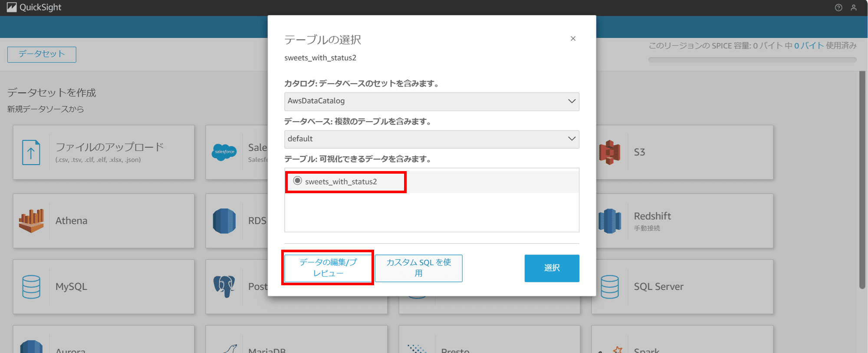Select the MySQL data source label

[71, 287]
